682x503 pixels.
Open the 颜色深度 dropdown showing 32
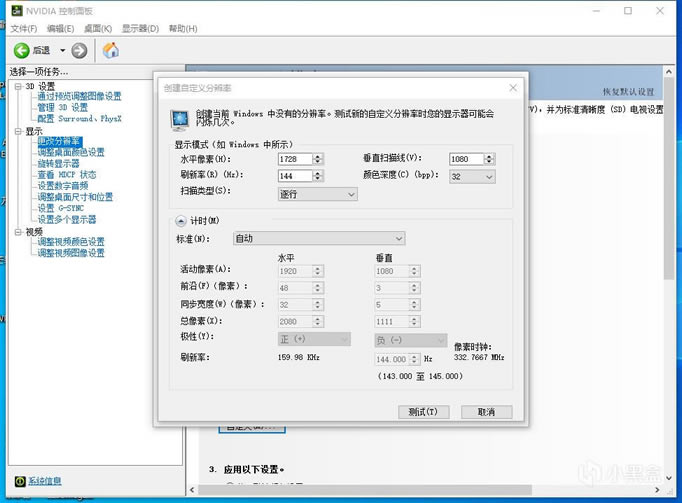472,177
